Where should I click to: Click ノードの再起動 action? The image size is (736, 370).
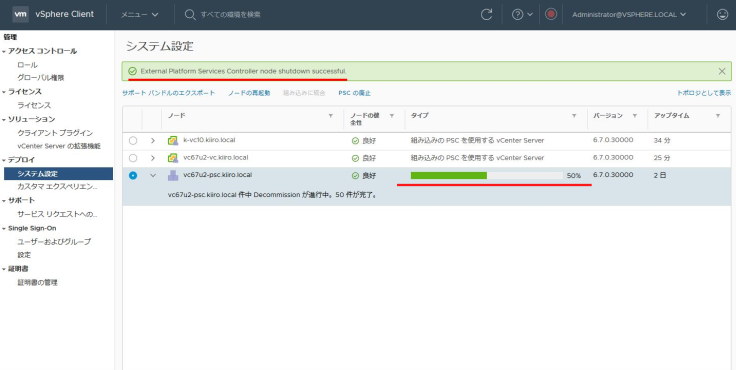[249, 93]
